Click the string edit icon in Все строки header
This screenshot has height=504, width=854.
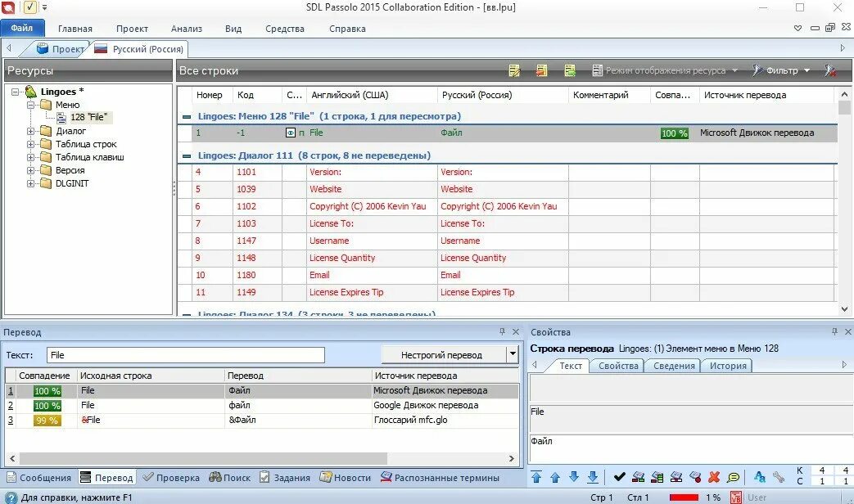pyautogui.click(x=514, y=70)
